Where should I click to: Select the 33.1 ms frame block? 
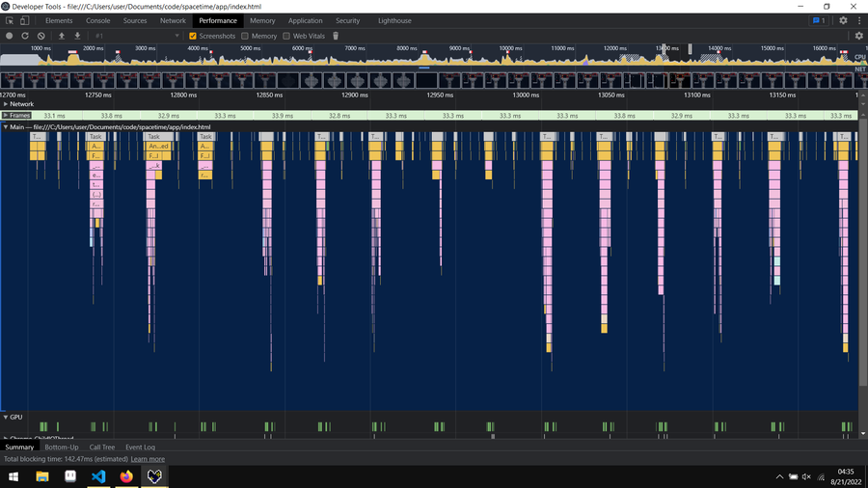tap(54, 116)
